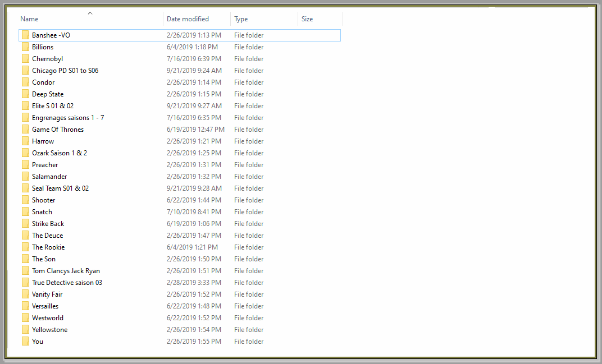This screenshot has width=602, height=364.
Task: Select the Versailles folder icon
Action: click(25, 306)
